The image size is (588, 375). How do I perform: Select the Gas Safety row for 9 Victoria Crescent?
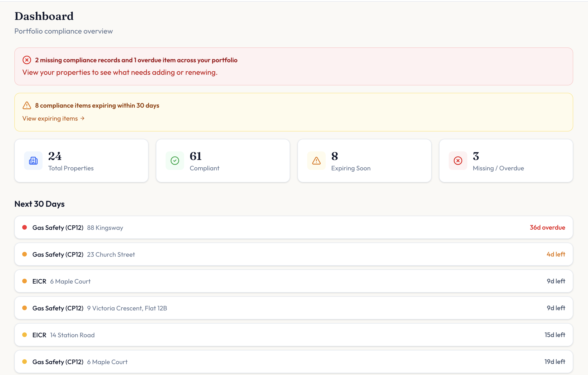[294, 308]
